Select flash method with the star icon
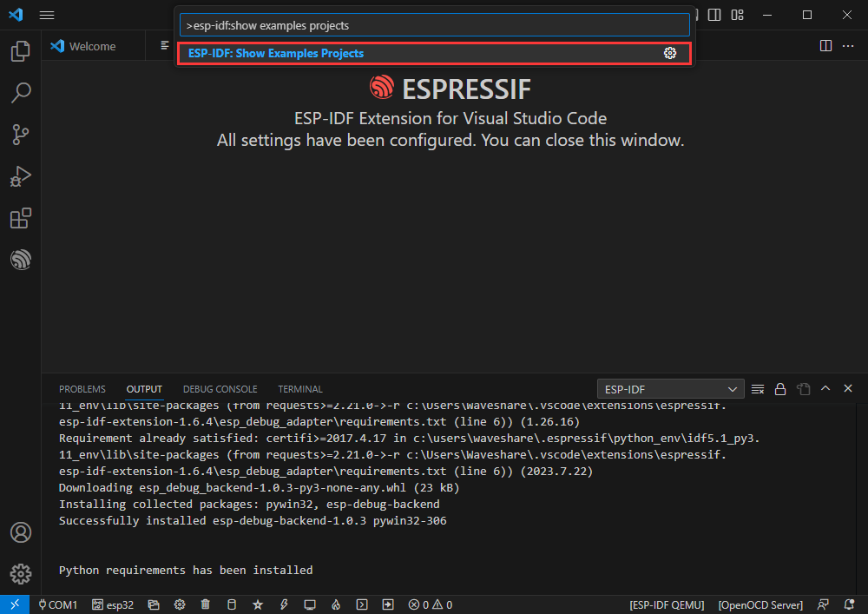 (x=258, y=605)
